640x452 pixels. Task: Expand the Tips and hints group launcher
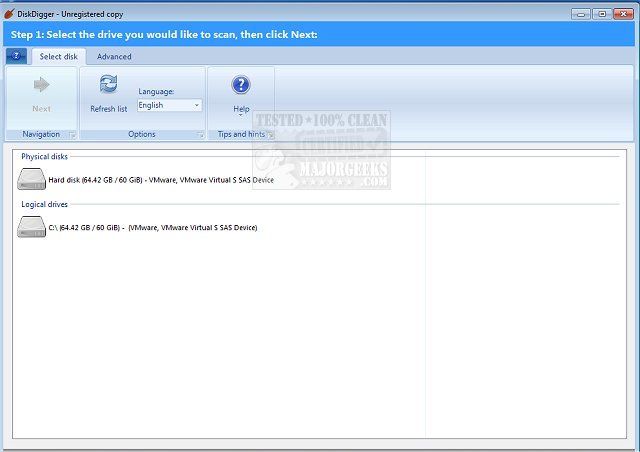(x=270, y=135)
